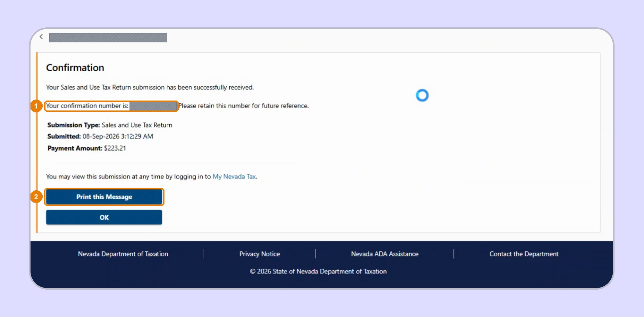Click the payment amount $223.21
The width and height of the screenshot is (644, 317).
pyautogui.click(x=115, y=148)
